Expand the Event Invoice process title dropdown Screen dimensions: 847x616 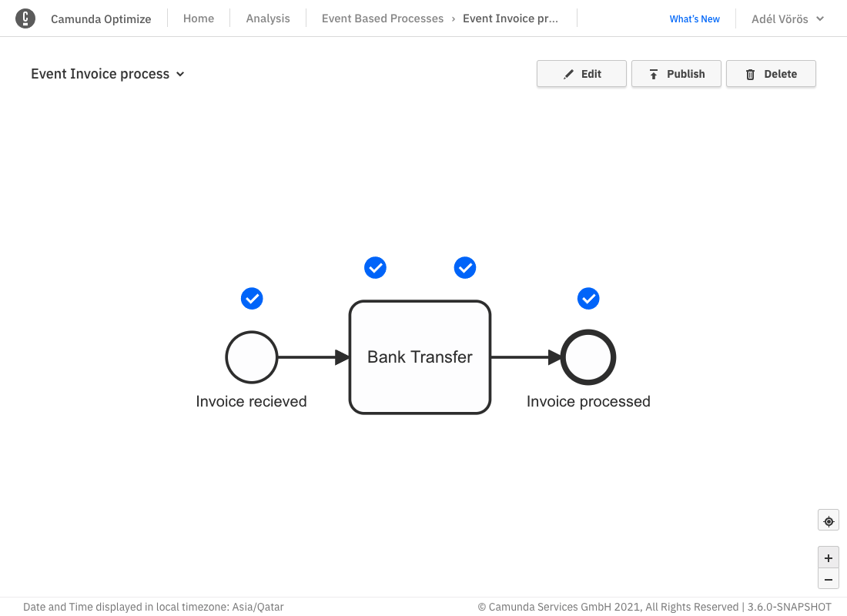[179, 75]
